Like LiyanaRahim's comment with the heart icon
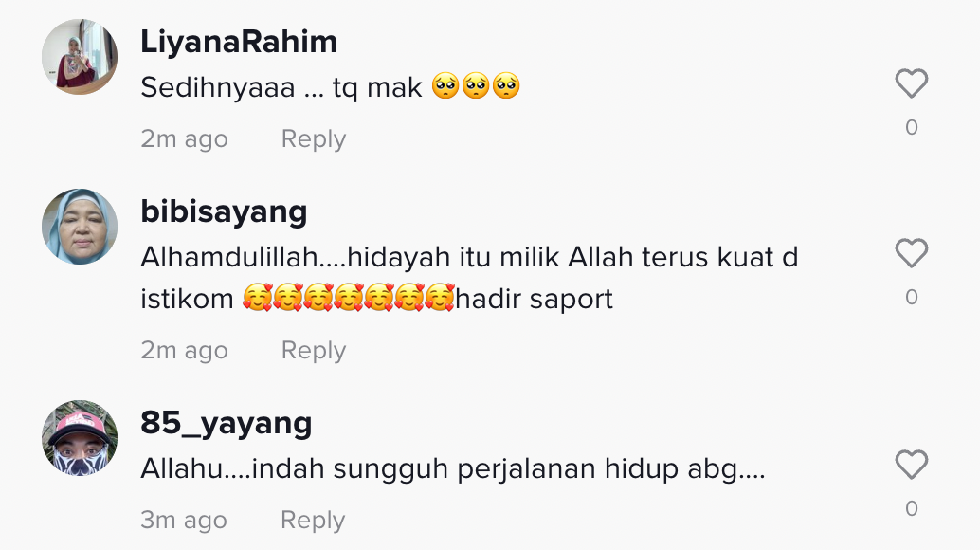Image resolution: width=980 pixels, height=550 pixels. click(x=911, y=83)
